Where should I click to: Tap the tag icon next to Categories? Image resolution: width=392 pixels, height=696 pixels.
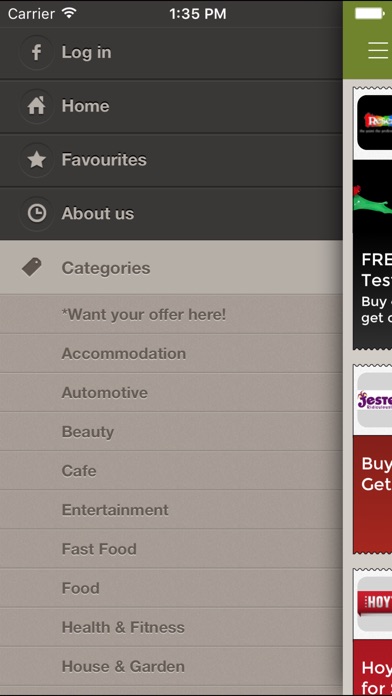32,267
